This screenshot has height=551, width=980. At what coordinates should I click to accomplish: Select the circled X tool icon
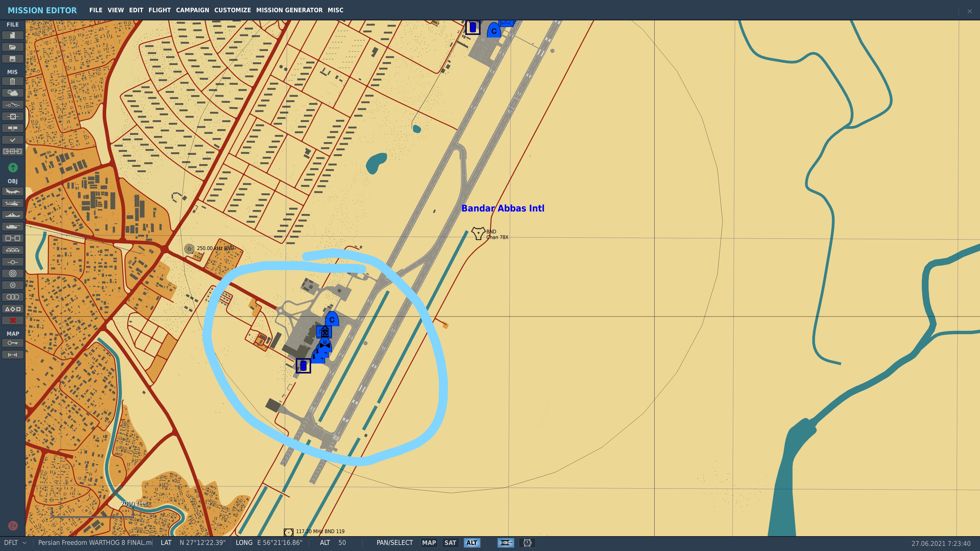tap(13, 285)
